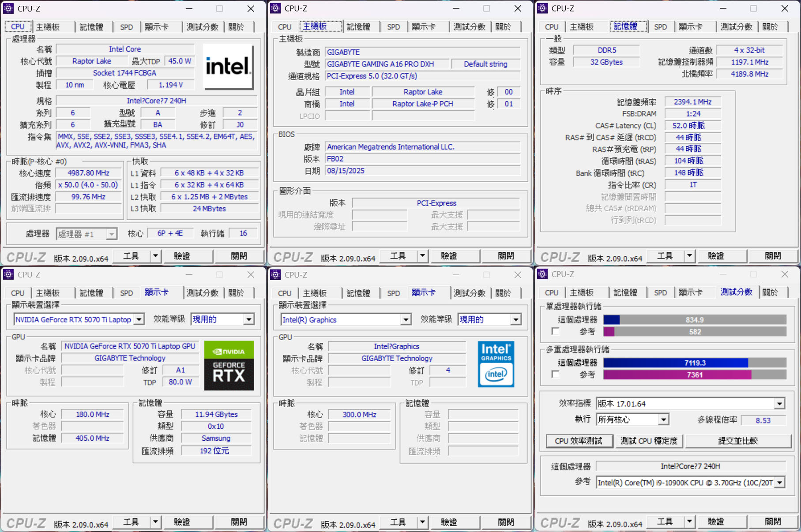Click the CPU-Z title icon in the Raptor Lake processor window

8,8
